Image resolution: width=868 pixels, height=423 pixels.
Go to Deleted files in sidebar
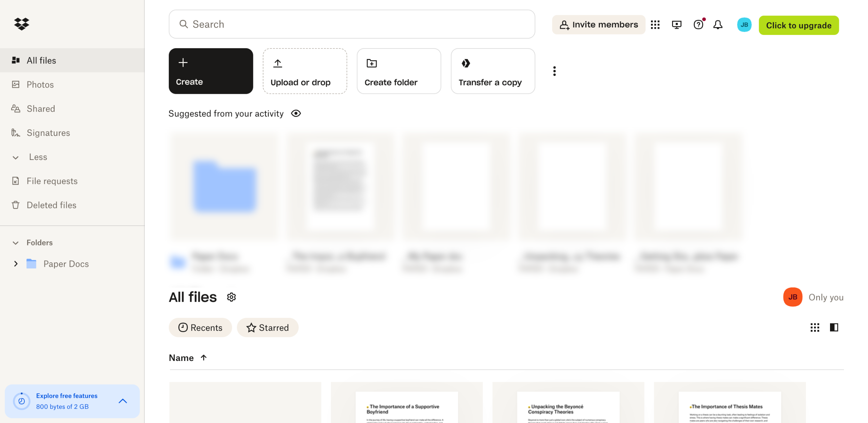coord(51,205)
